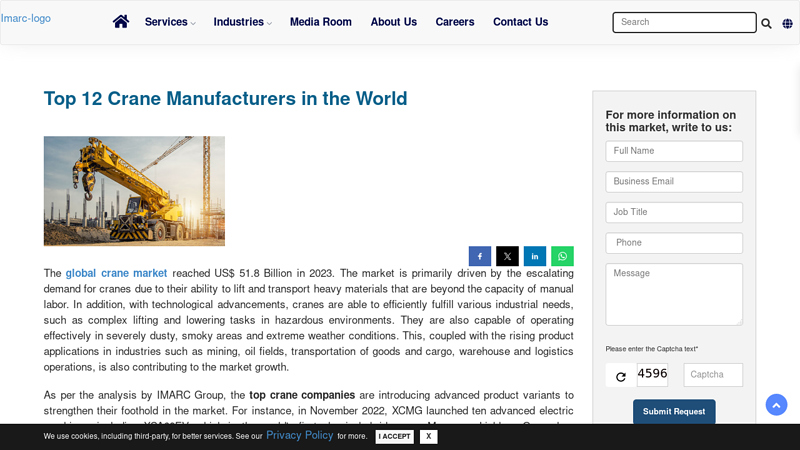Click the Message text area
The width and height of the screenshot is (800, 450).
674,294
